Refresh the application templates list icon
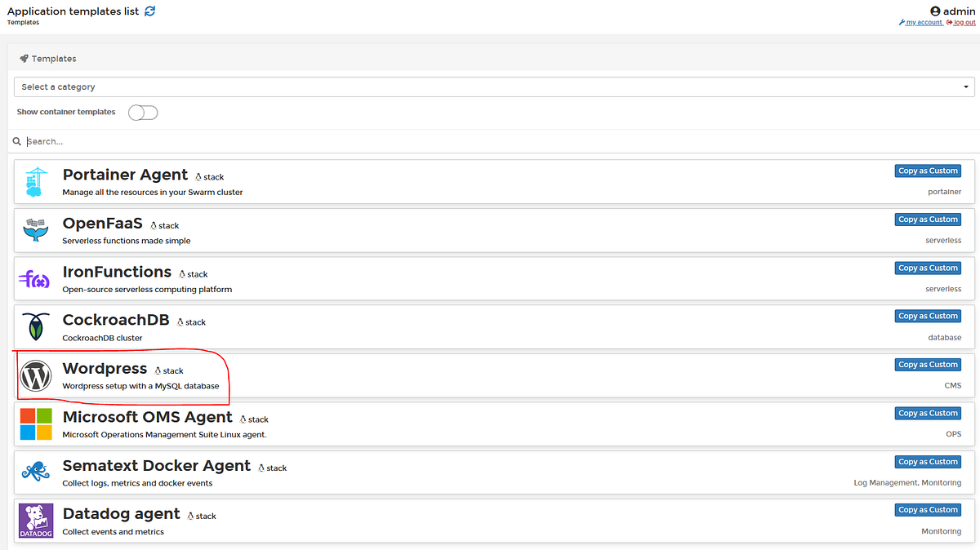The image size is (980, 550). [149, 11]
